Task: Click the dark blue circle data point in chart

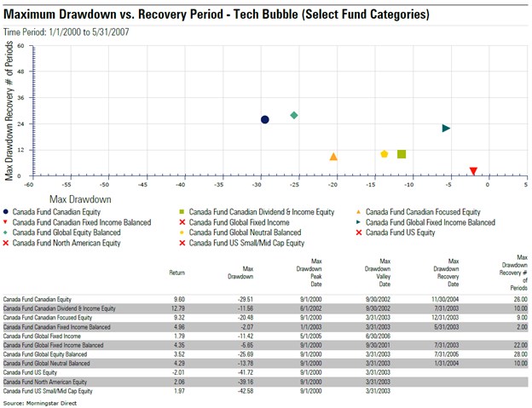Action: click(x=265, y=119)
